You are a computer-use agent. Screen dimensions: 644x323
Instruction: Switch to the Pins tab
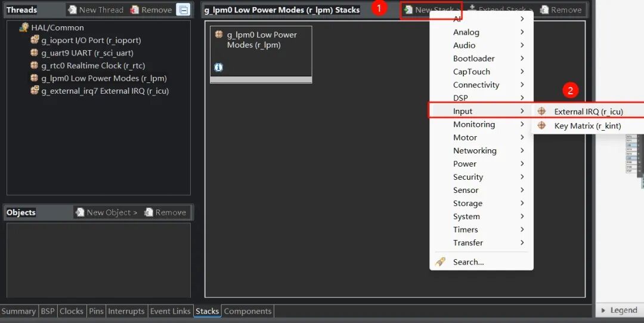95,311
